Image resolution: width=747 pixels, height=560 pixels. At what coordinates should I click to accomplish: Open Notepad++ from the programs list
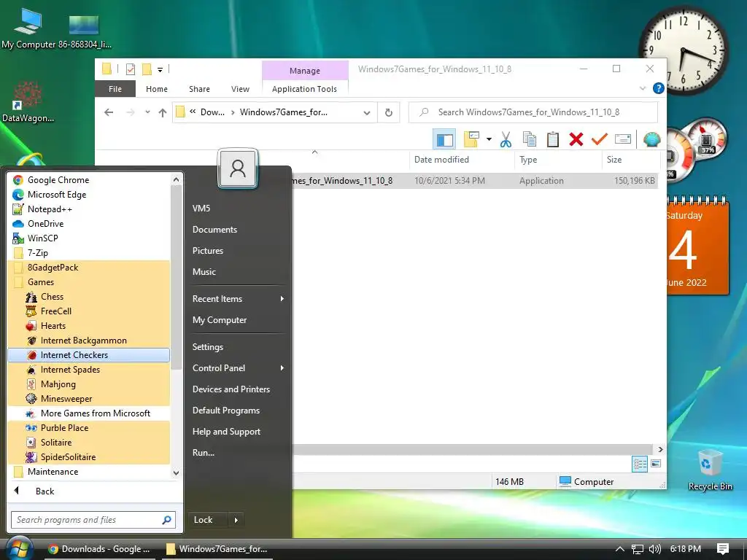[x=88, y=209]
